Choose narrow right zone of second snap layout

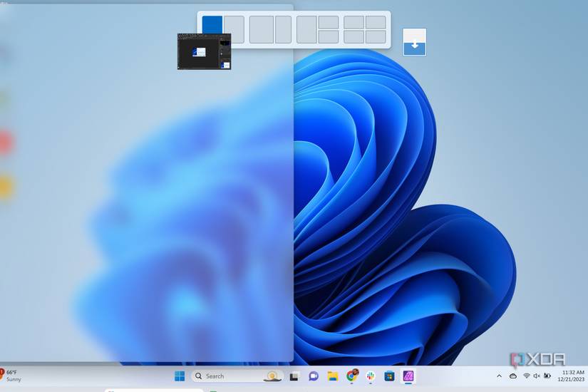(x=283, y=30)
